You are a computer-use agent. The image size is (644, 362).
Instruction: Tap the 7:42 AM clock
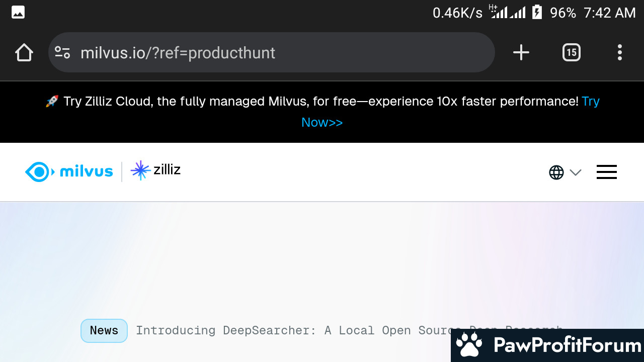pos(609,13)
